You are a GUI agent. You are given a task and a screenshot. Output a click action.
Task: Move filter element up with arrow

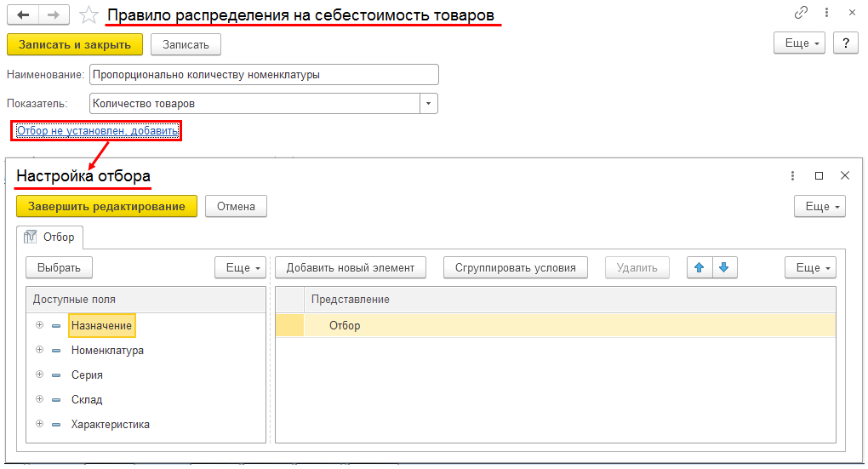[700, 267]
